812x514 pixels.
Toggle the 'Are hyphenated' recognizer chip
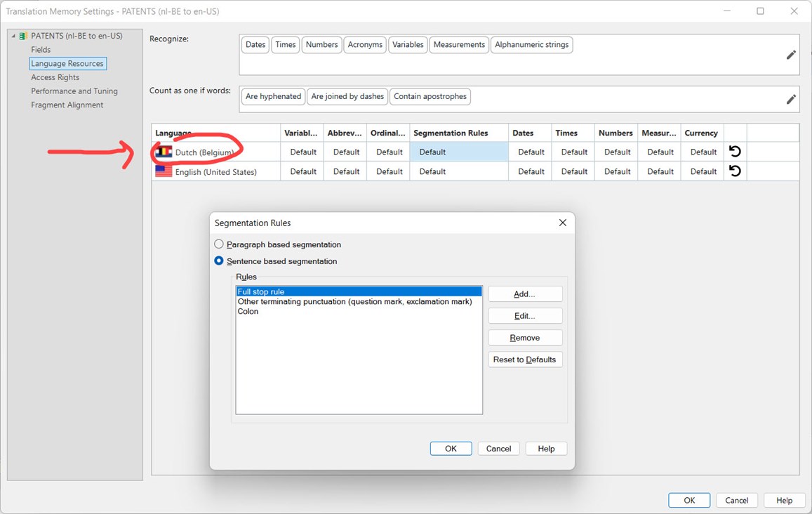[273, 96]
